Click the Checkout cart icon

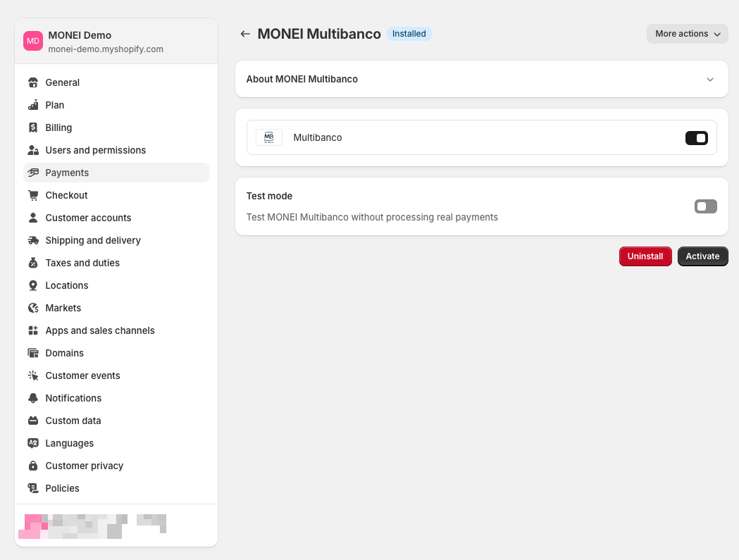click(x=33, y=195)
